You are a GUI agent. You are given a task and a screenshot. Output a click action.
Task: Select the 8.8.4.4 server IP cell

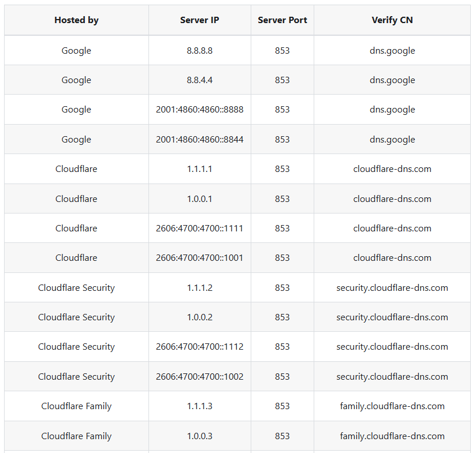[x=199, y=80]
